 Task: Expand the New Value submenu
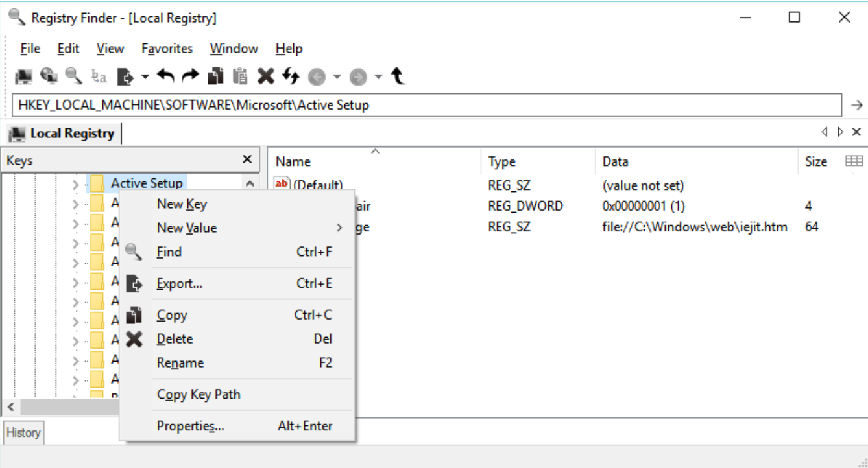tap(188, 228)
